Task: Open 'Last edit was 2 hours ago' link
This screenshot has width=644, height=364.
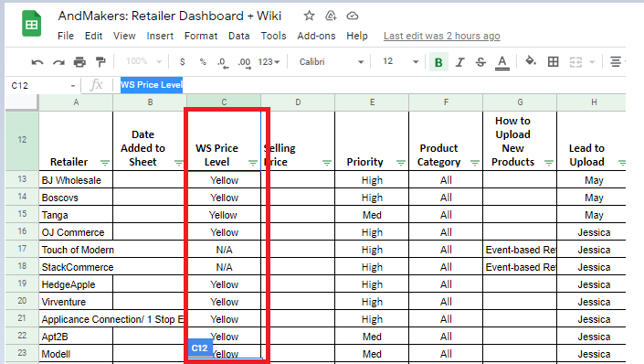Action: 442,37
